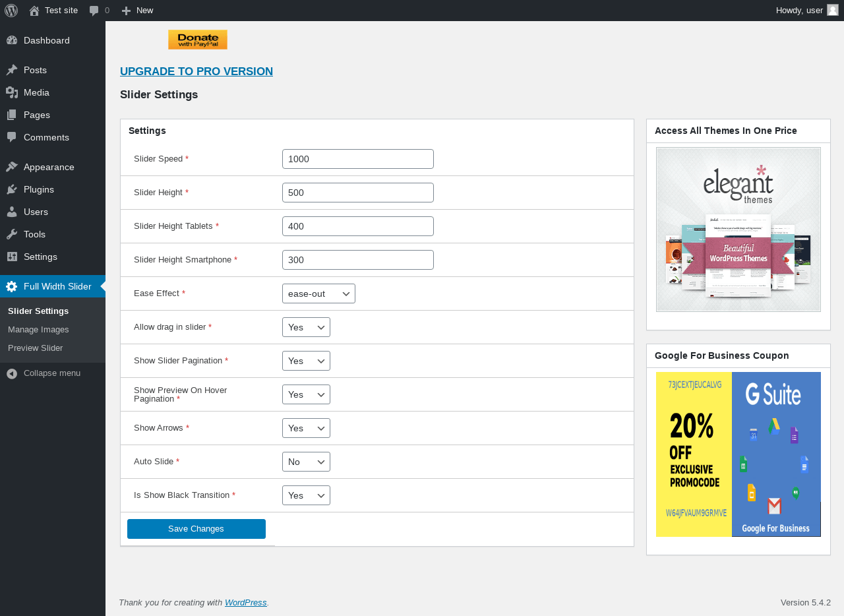Select Preview Slider in the sidebar
This screenshot has width=844, height=616.
point(36,348)
